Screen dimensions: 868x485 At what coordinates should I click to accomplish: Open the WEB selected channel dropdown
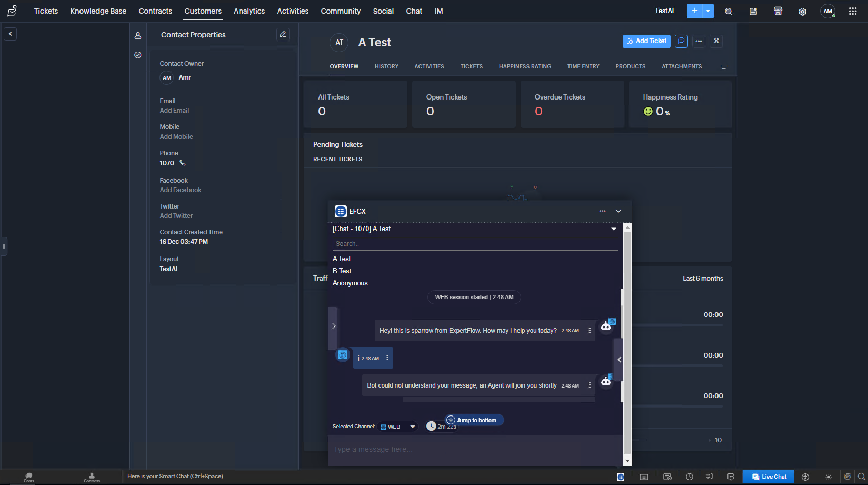(x=398, y=427)
